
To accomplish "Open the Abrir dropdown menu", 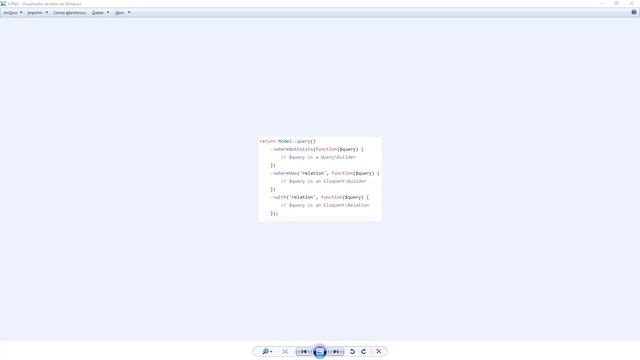I will (x=122, y=13).
